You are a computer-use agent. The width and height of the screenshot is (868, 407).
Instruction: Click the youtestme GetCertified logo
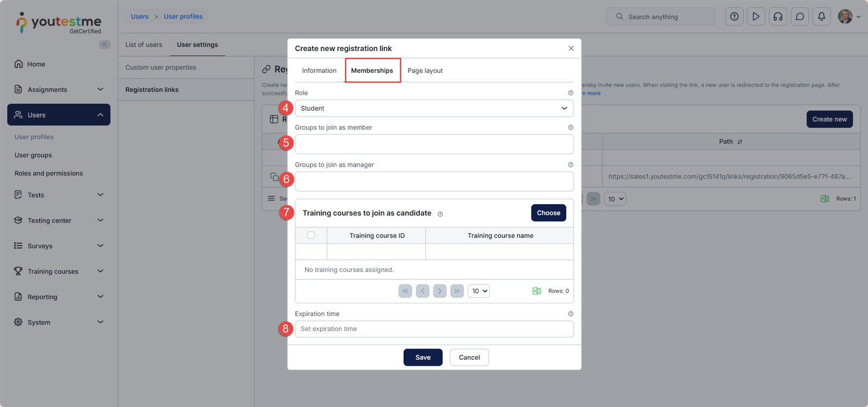[59, 23]
